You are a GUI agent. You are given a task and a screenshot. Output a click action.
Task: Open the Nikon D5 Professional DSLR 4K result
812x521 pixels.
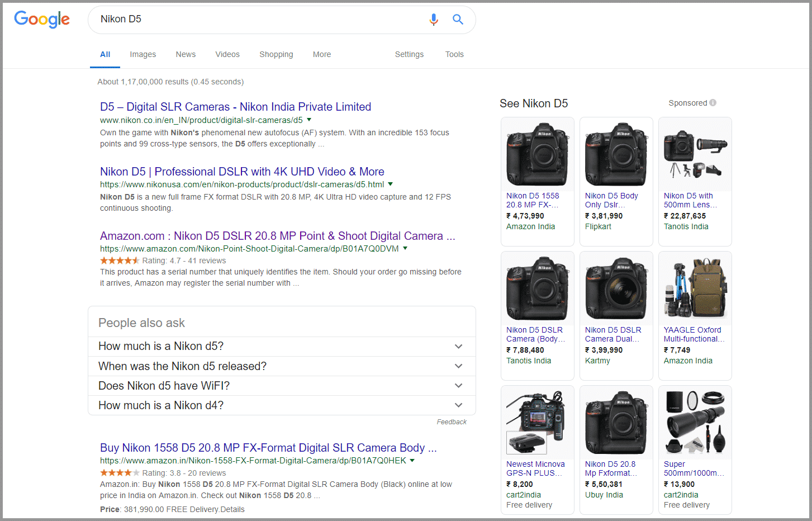click(x=242, y=172)
